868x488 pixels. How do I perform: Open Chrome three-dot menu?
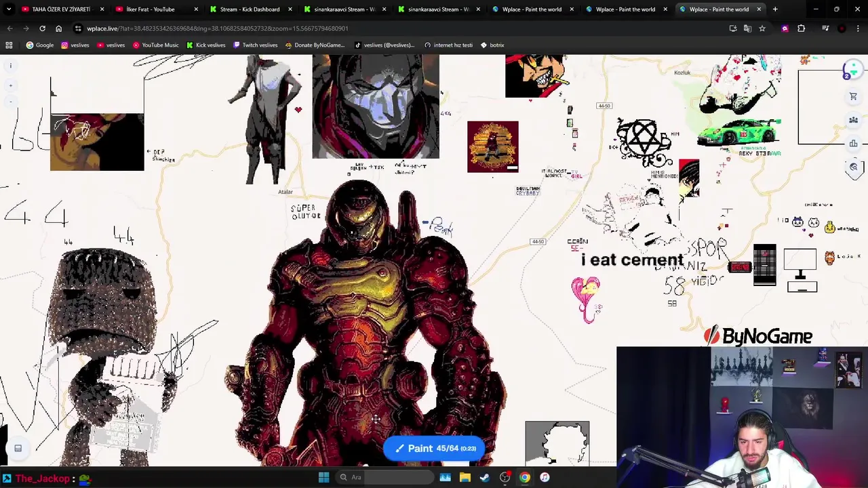(x=858, y=28)
